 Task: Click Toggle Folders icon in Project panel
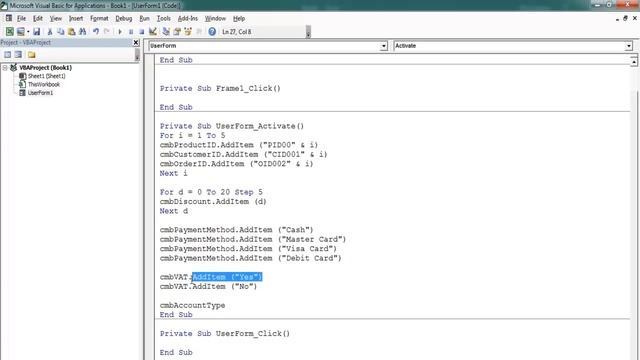(x=31, y=55)
